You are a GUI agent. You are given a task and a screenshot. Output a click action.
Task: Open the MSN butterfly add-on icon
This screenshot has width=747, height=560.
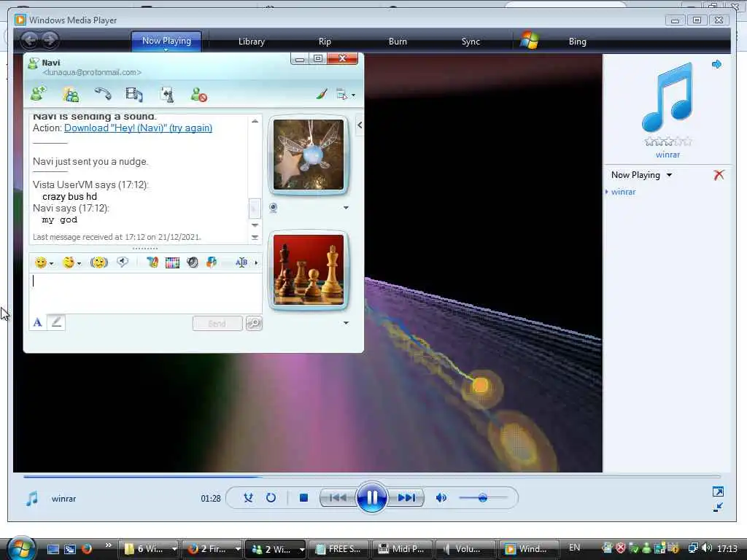(212, 262)
